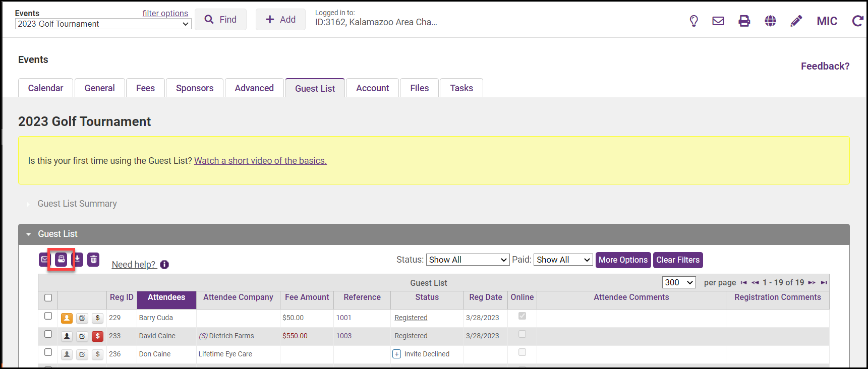Screen dimensions: 868x369
Task: Click the lightbulb icon in the top bar
Action: (693, 21)
